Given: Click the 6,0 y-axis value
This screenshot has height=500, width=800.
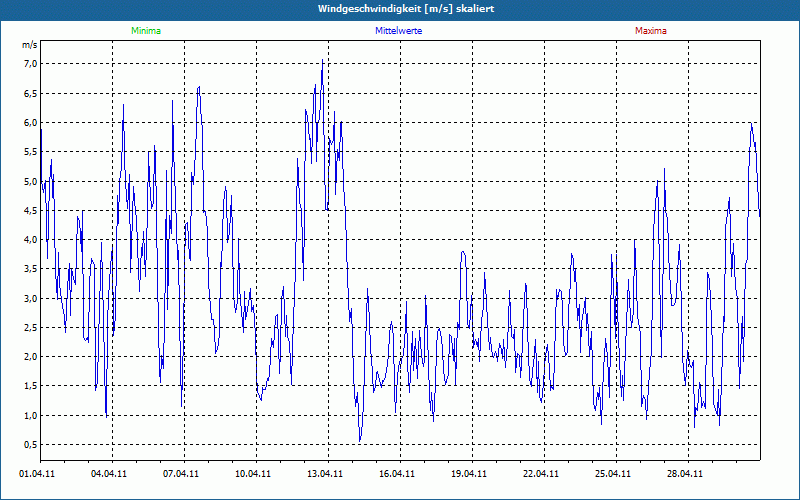Looking at the screenshot, I should click(x=31, y=122).
